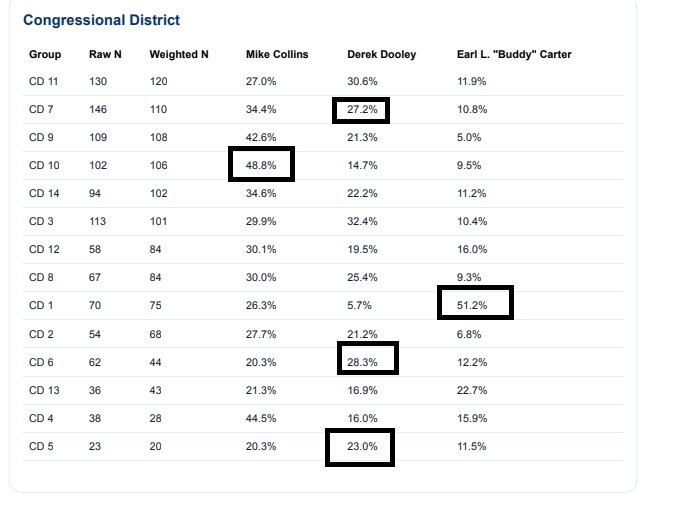Select the Group column header
This screenshot has height=506, width=695.
[45, 54]
